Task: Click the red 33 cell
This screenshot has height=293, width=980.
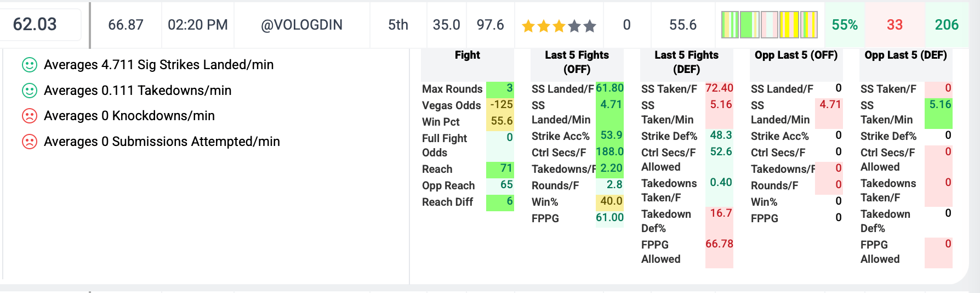Action: tap(894, 25)
